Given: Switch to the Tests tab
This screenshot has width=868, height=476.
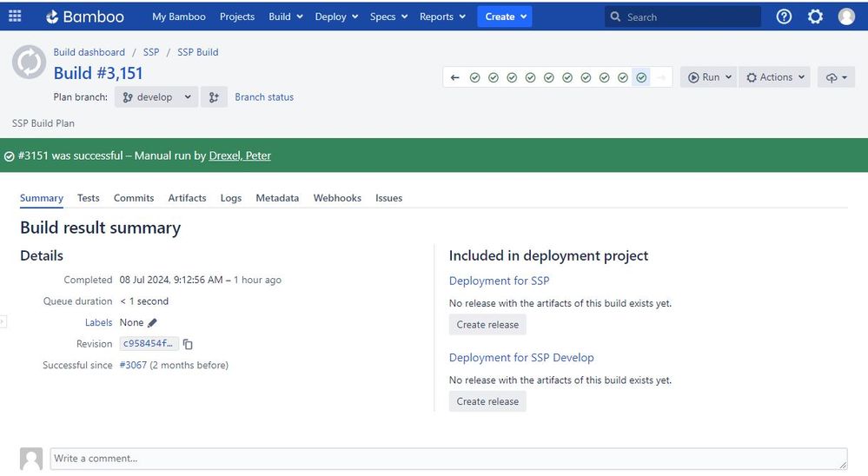Looking at the screenshot, I should 88,198.
